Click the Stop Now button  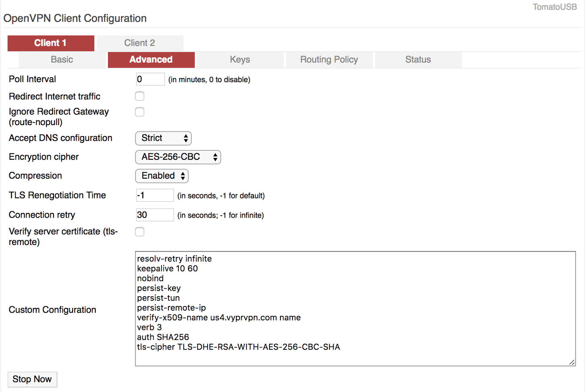[32, 379]
